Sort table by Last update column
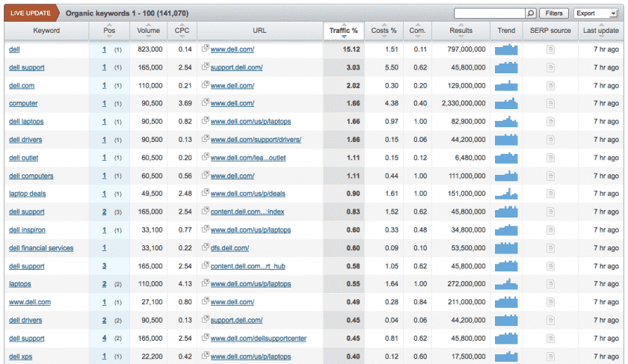The width and height of the screenshot is (628, 364). point(601,31)
